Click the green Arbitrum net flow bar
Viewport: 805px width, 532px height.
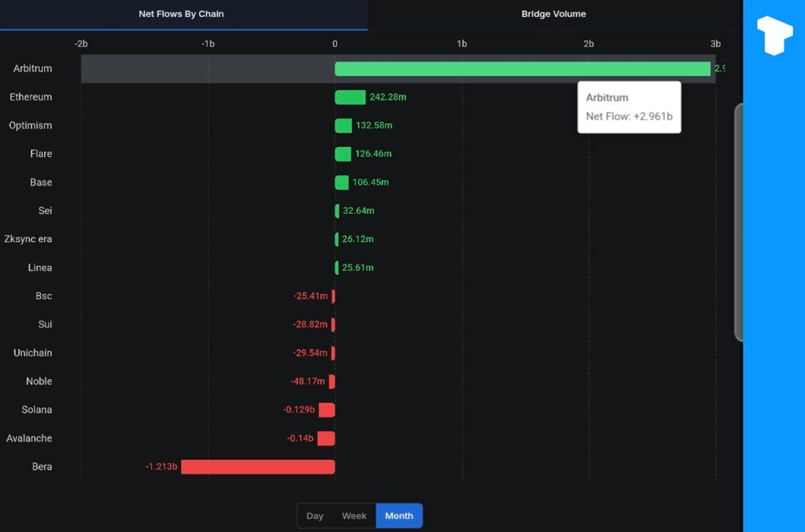[523, 69]
